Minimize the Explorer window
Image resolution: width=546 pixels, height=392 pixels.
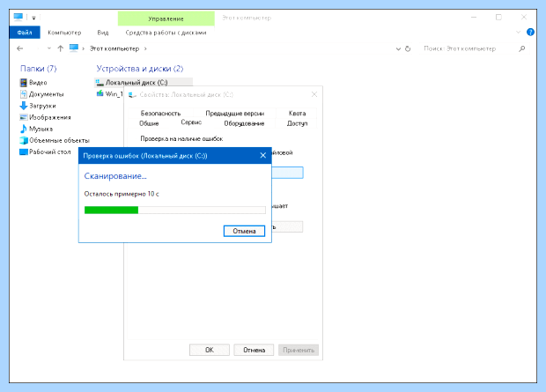tap(474, 17)
